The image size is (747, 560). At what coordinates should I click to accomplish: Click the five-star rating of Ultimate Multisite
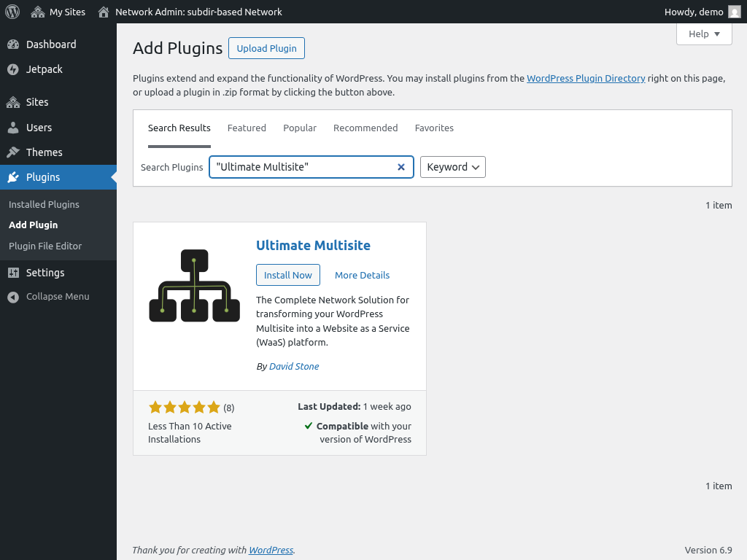[x=185, y=407]
